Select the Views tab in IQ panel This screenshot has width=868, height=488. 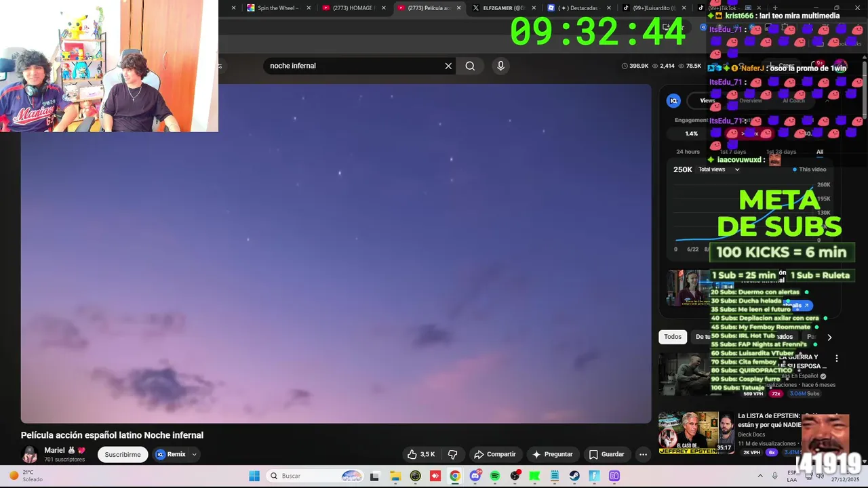(707, 100)
